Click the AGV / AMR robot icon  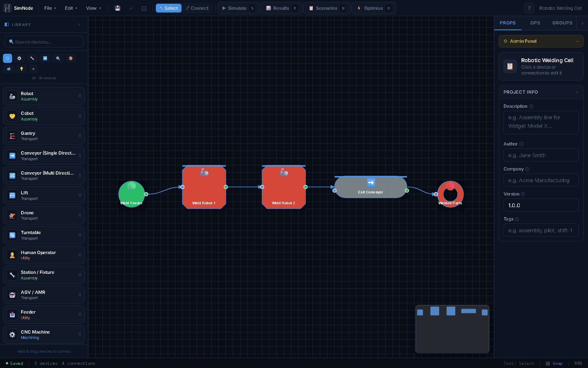(x=12, y=295)
